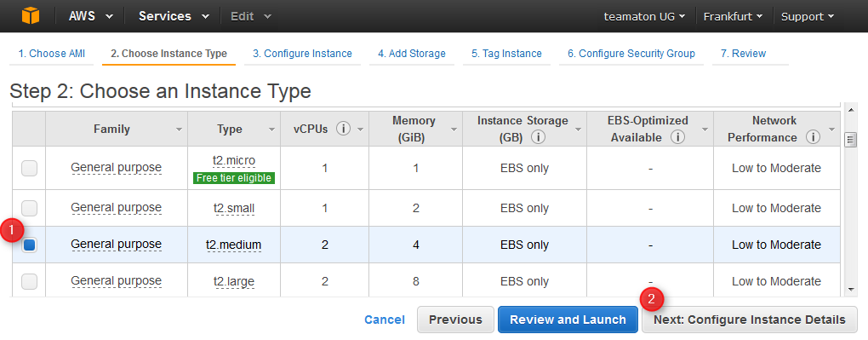
Task: Click the Network Performance info icon
Action: point(813,137)
